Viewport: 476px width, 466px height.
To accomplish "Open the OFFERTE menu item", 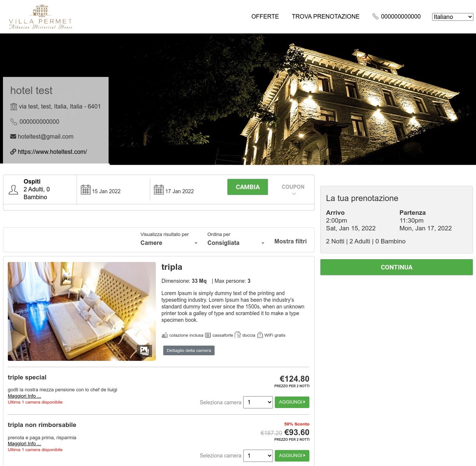I will 265,16.
